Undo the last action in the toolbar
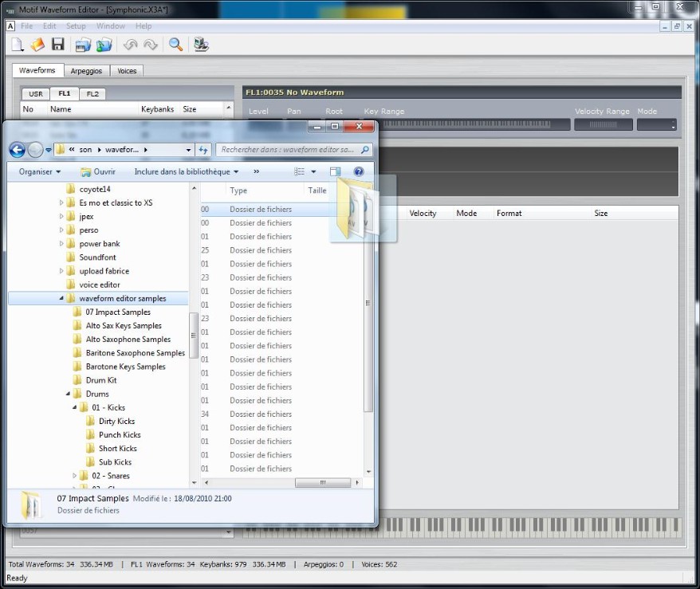The width and height of the screenshot is (700, 589). click(x=130, y=45)
